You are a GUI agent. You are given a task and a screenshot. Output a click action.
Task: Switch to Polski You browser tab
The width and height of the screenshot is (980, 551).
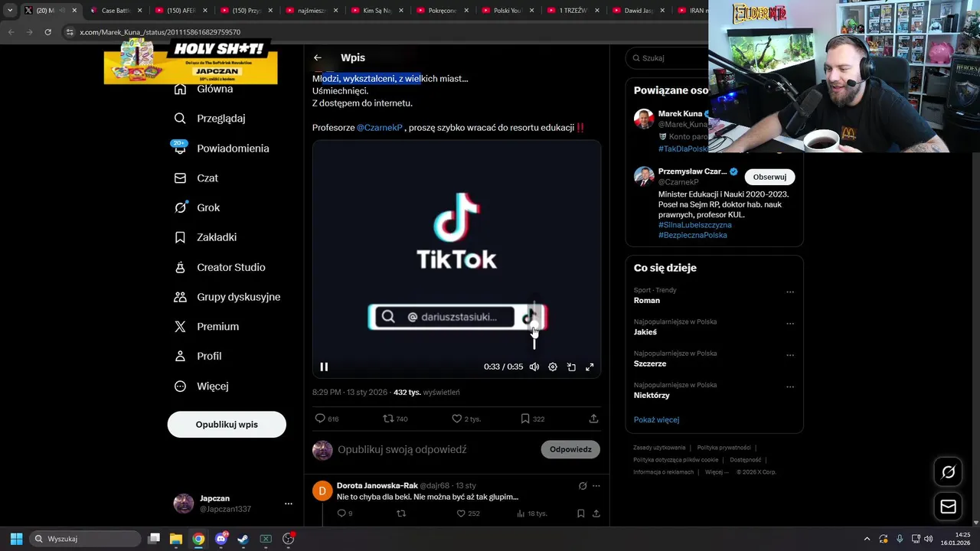(508, 11)
